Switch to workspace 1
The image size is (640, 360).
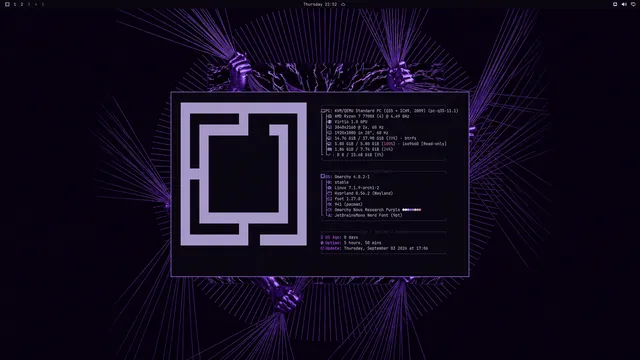pos(15,4)
